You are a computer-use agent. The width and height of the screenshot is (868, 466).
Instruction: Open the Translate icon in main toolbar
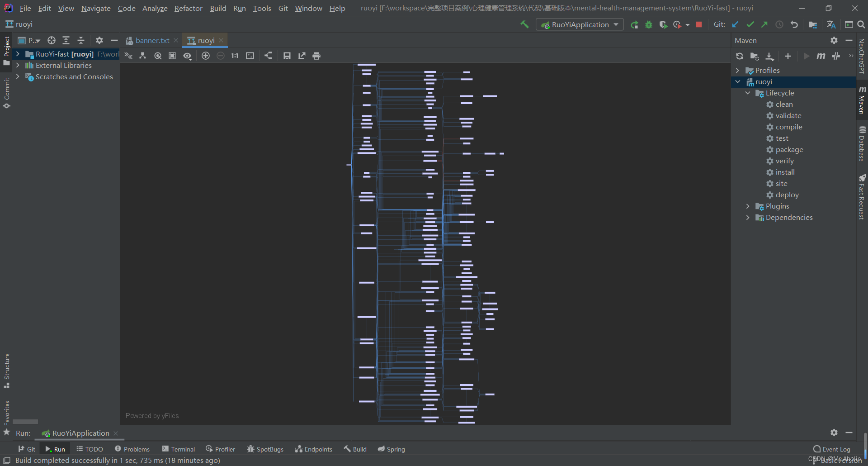pos(831,25)
